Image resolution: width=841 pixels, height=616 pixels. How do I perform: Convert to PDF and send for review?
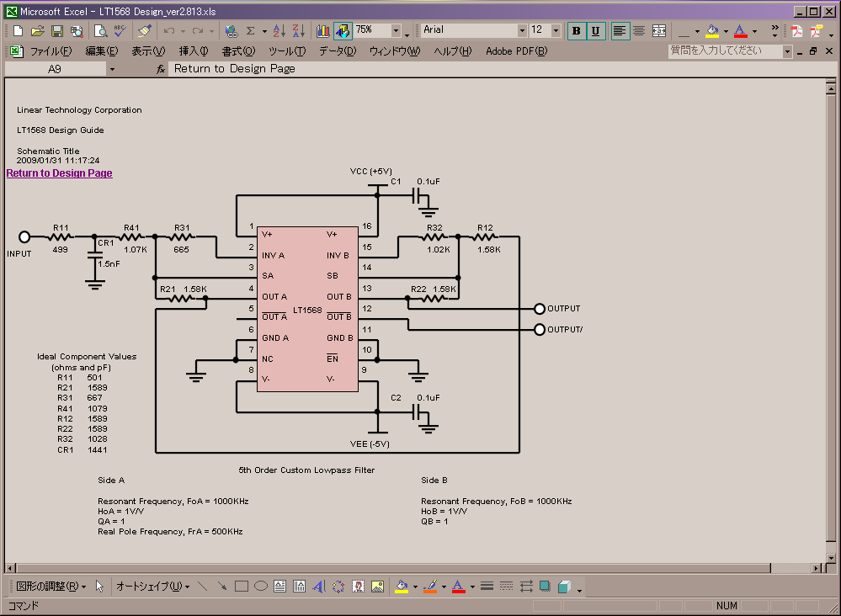817,30
